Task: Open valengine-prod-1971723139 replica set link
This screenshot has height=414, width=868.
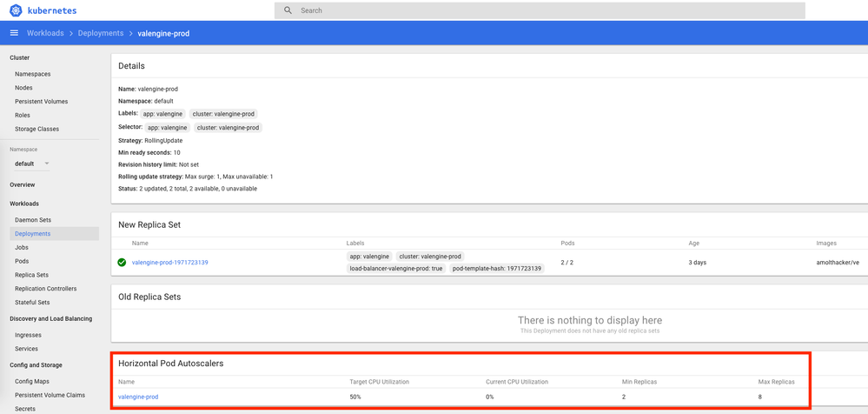Action: pos(170,262)
